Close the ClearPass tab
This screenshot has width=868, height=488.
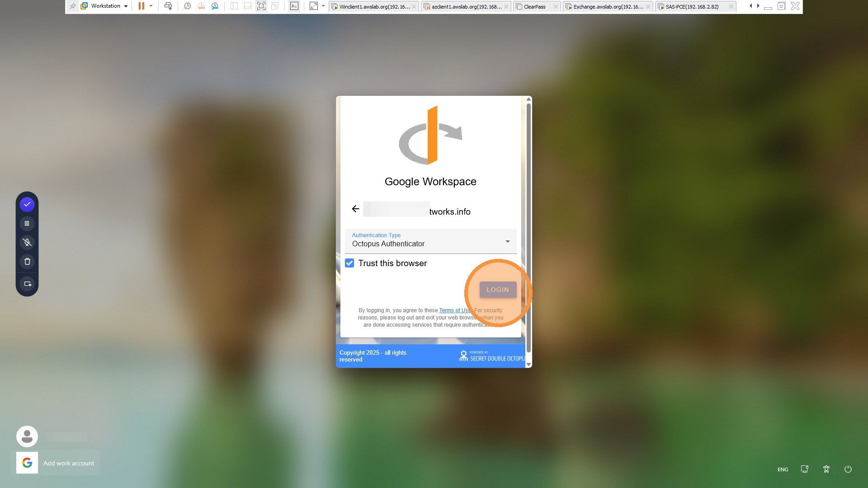pyautogui.click(x=556, y=7)
